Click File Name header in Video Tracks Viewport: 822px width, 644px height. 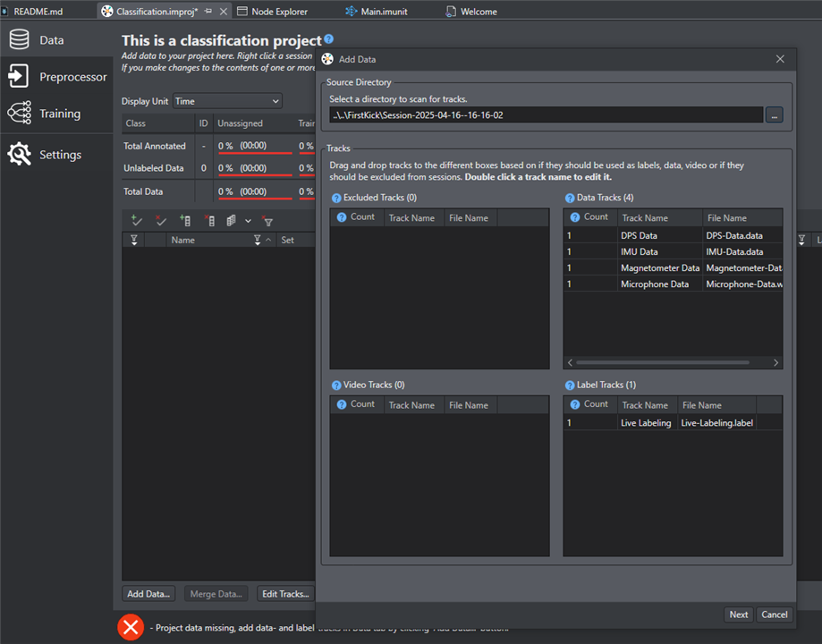point(470,405)
